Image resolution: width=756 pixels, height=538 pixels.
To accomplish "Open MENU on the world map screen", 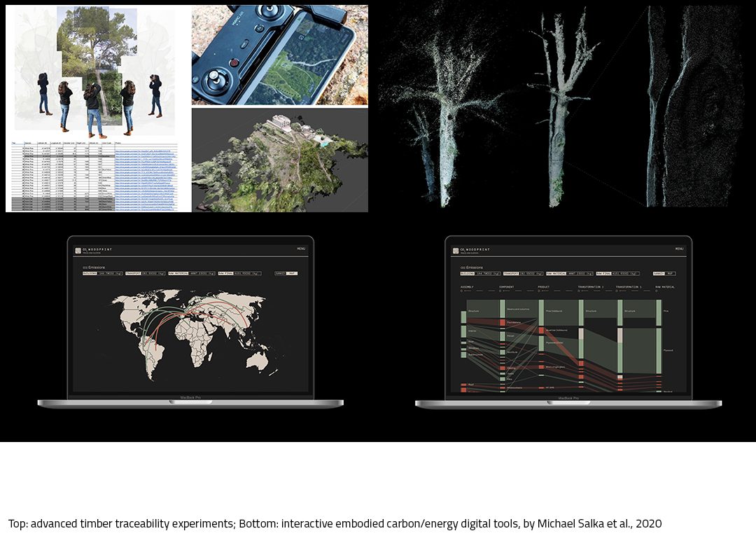I will [x=301, y=249].
